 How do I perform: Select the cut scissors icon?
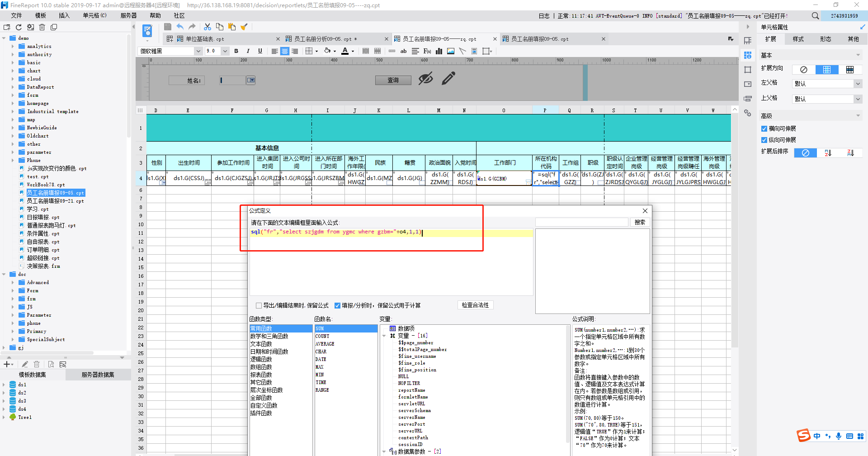pos(208,27)
